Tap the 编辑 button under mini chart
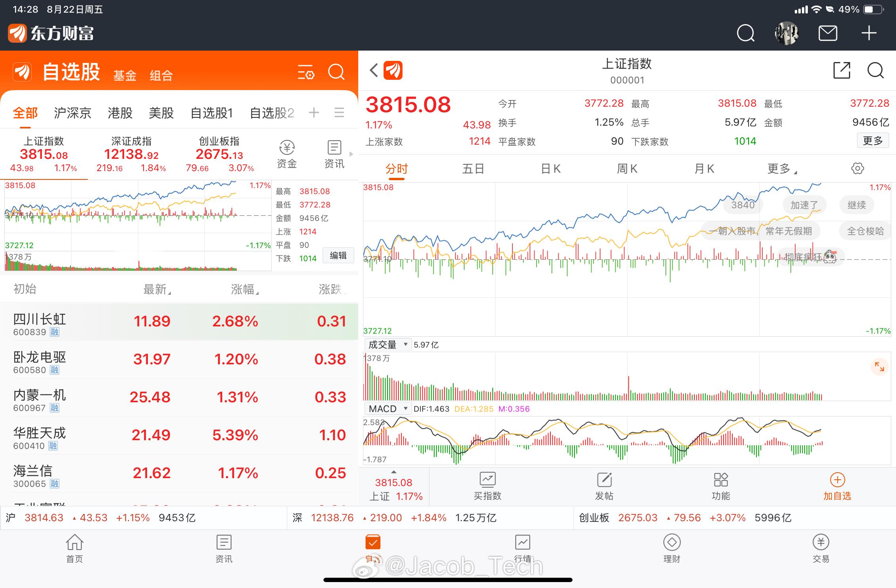Screen dimensions: 896x588 pos(338,256)
